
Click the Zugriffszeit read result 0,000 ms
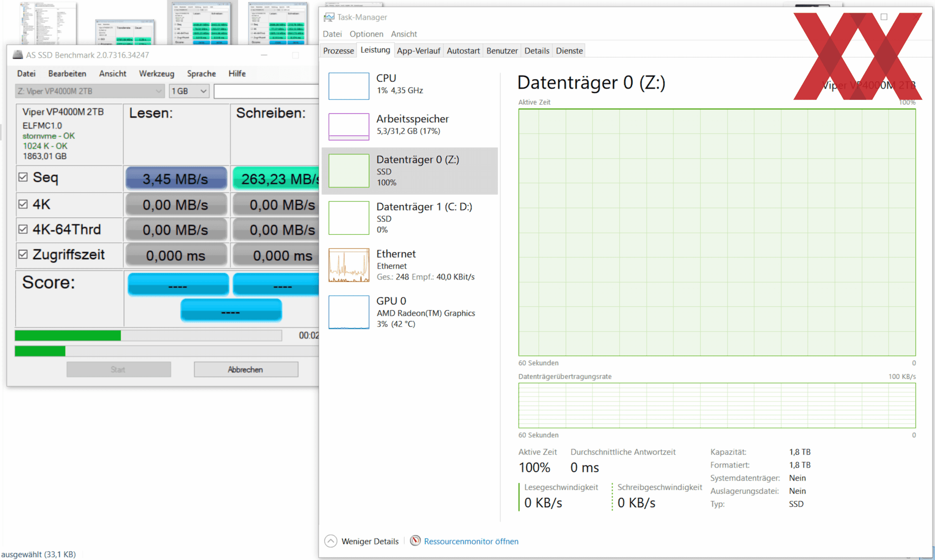coord(176,256)
